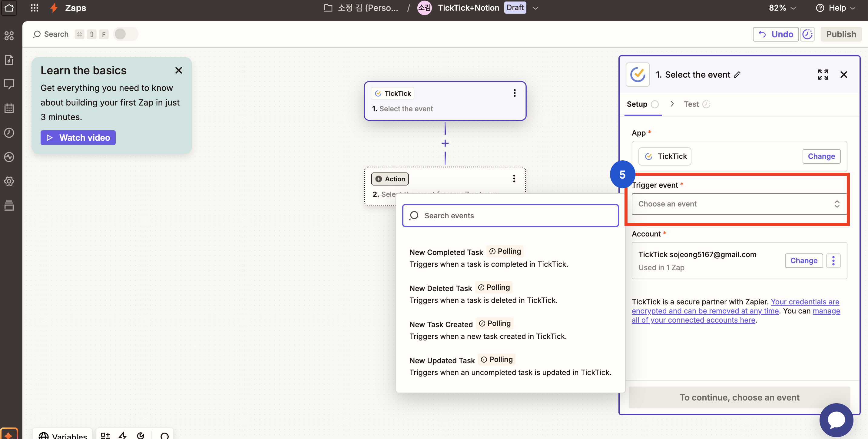Screen dimensions: 868x439
Task: Change the TickTick app
Action: click(821, 156)
